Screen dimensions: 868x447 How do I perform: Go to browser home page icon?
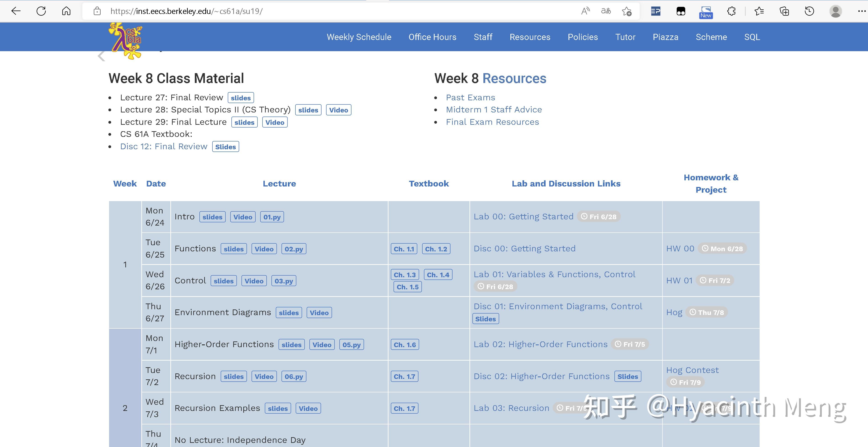tap(66, 11)
